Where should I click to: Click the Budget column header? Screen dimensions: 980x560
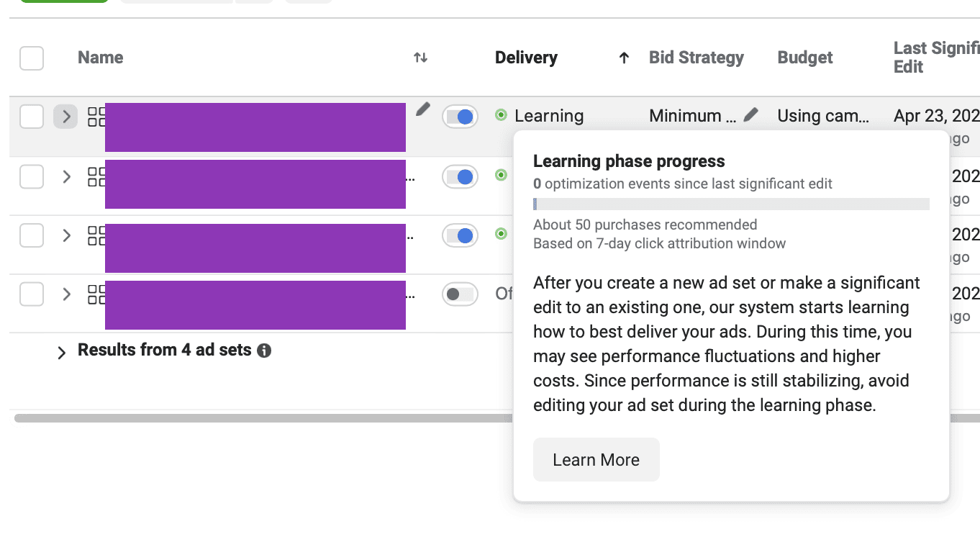tap(805, 58)
